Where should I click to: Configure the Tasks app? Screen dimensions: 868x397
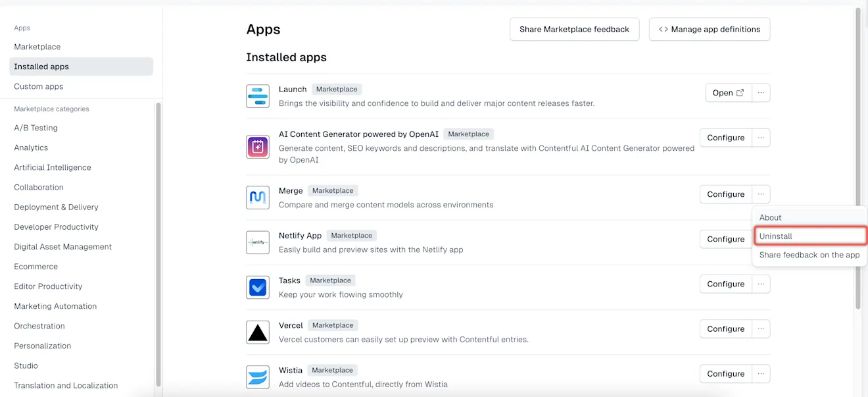(726, 284)
